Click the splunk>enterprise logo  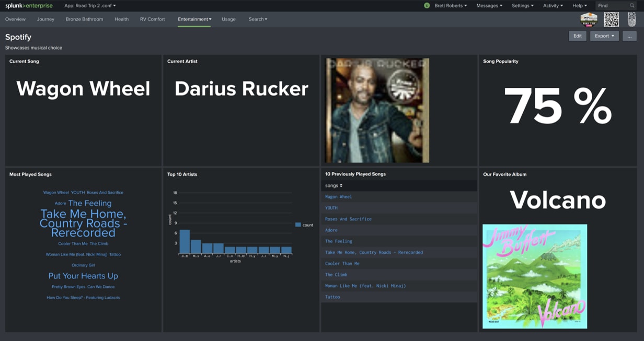[29, 6]
